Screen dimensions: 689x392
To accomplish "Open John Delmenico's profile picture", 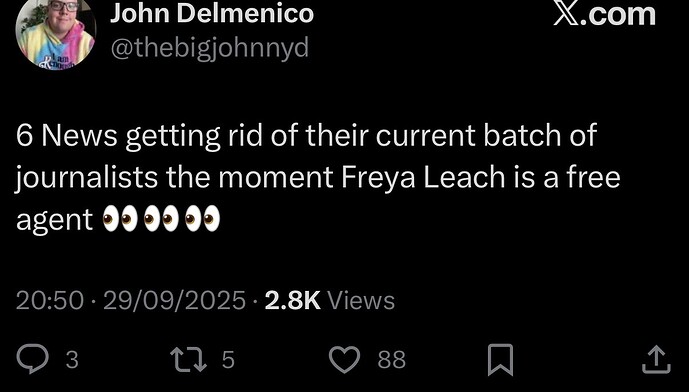I will [56, 33].
